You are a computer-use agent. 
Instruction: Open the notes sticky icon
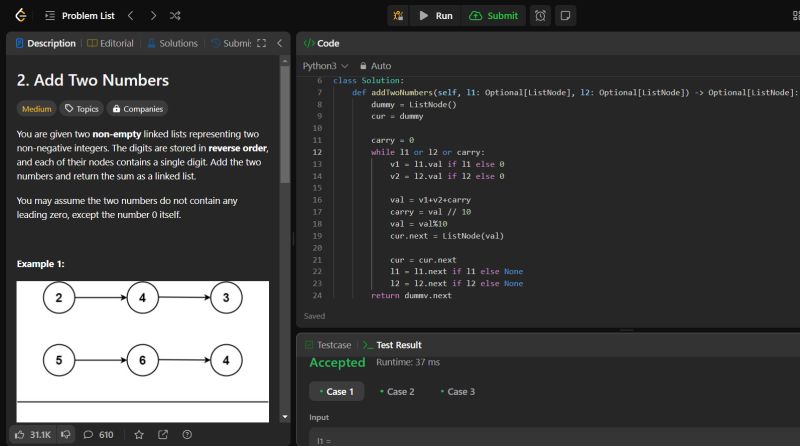[565, 16]
